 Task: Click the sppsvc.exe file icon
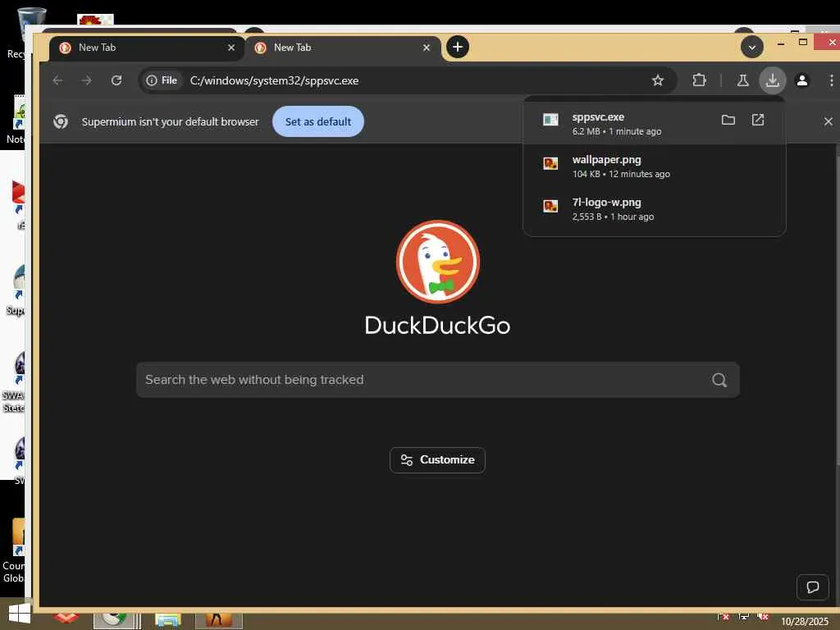[x=550, y=120]
